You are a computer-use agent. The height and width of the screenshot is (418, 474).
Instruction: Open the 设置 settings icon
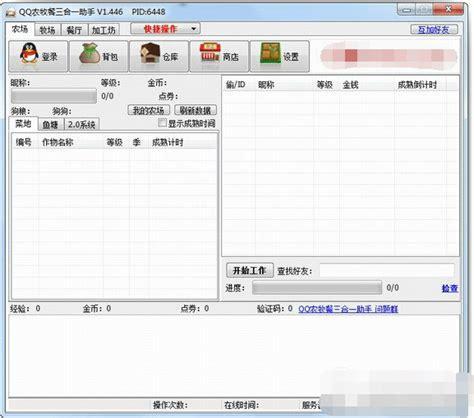click(x=270, y=53)
